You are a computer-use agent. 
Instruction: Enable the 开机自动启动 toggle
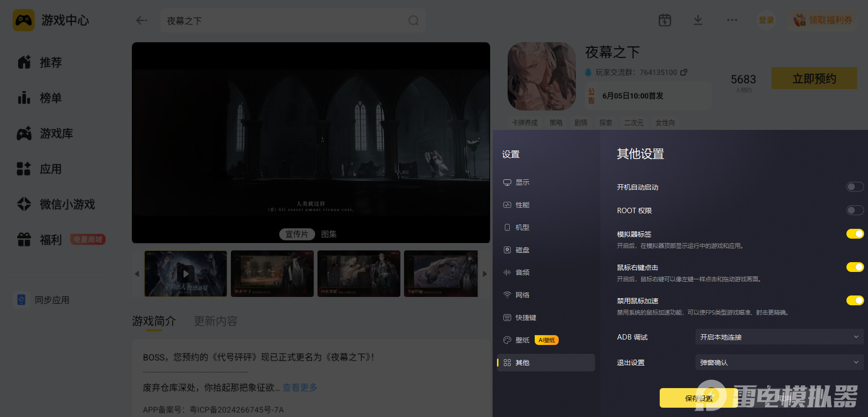(855, 187)
